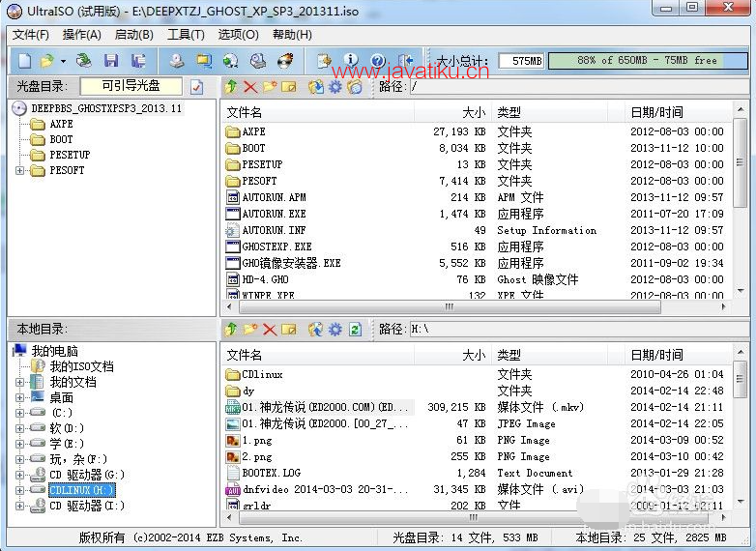
Task: Click the Rename icon in disc pane toolbar
Action: (289, 87)
